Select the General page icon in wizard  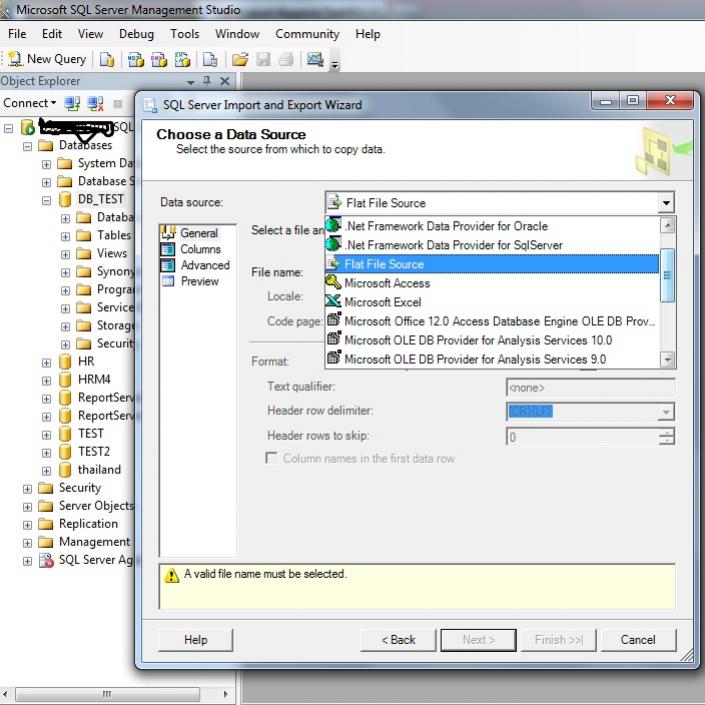point(168,232)
